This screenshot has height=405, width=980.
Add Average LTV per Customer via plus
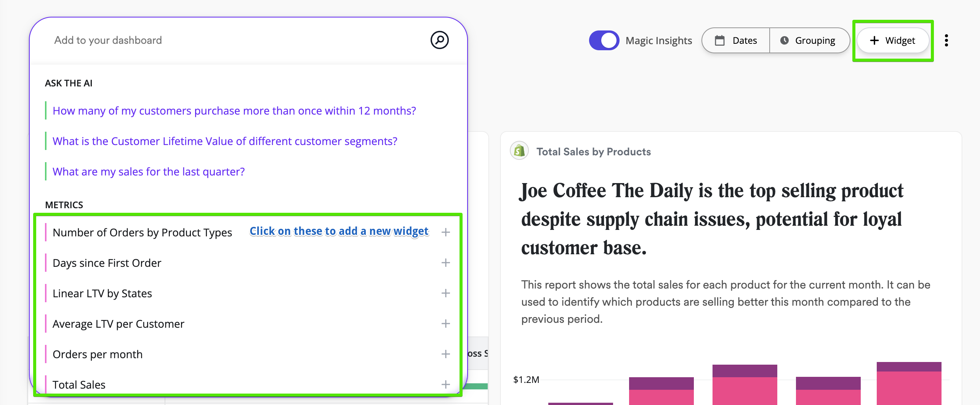tap(445, 324)
